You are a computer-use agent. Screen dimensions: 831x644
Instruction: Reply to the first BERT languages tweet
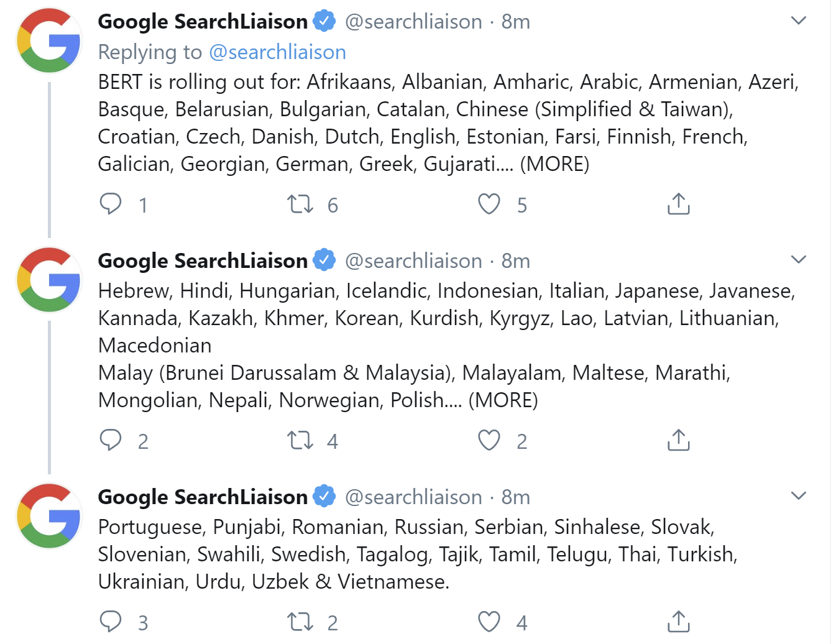(112, 203)
